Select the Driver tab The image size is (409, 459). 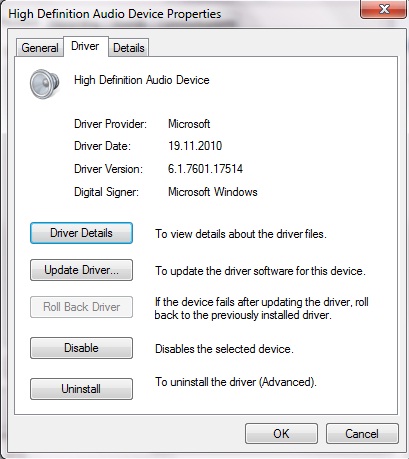click(x=85, y=46)
